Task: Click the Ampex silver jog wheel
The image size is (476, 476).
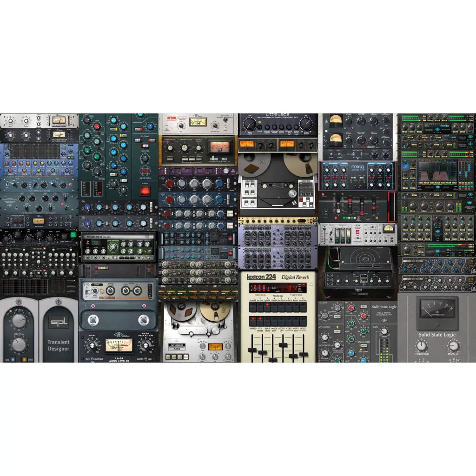Action: (x=291, y=194)
